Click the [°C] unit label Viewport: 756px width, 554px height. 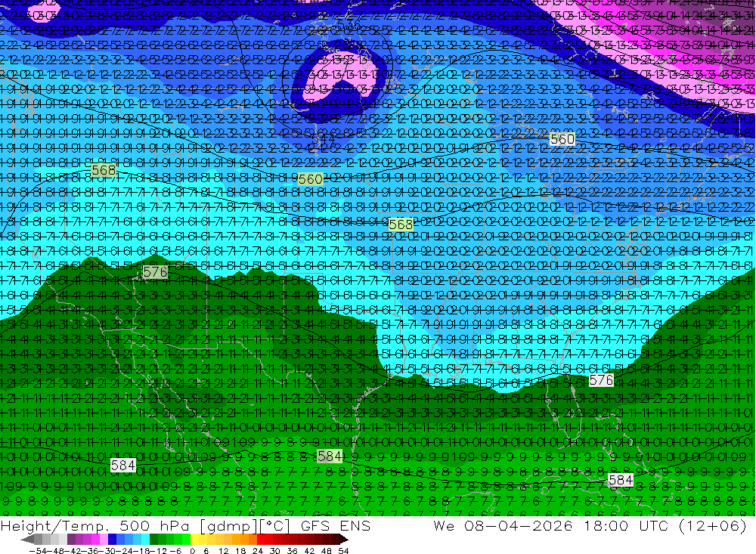275,525
